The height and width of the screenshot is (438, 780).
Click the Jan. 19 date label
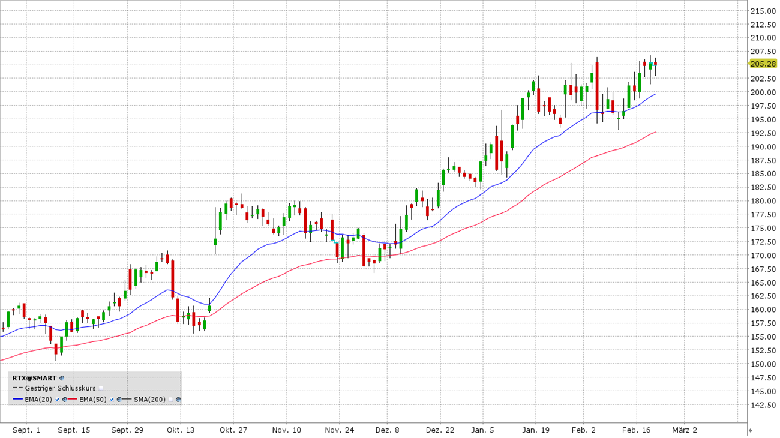pos(536,430)
